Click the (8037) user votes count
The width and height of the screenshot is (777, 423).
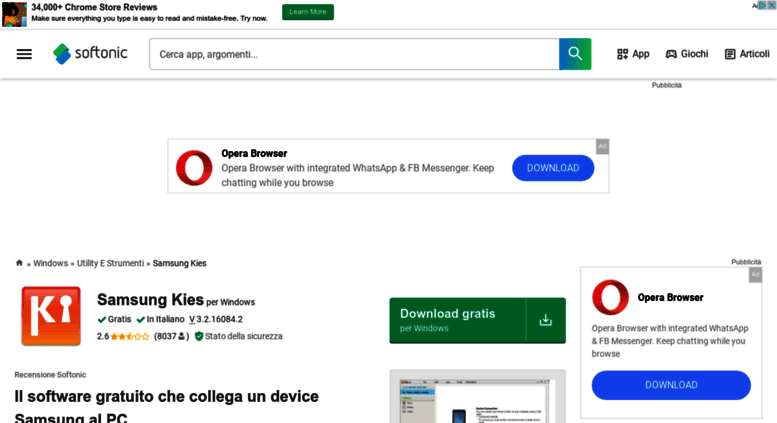171,336
